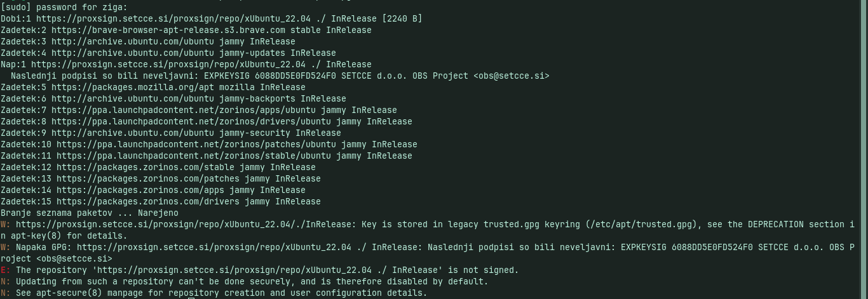Image resolution: width=868 pixels, height=299 pixels.
Task: Click the red E: error marker
Action: click(x=5, y=270)
